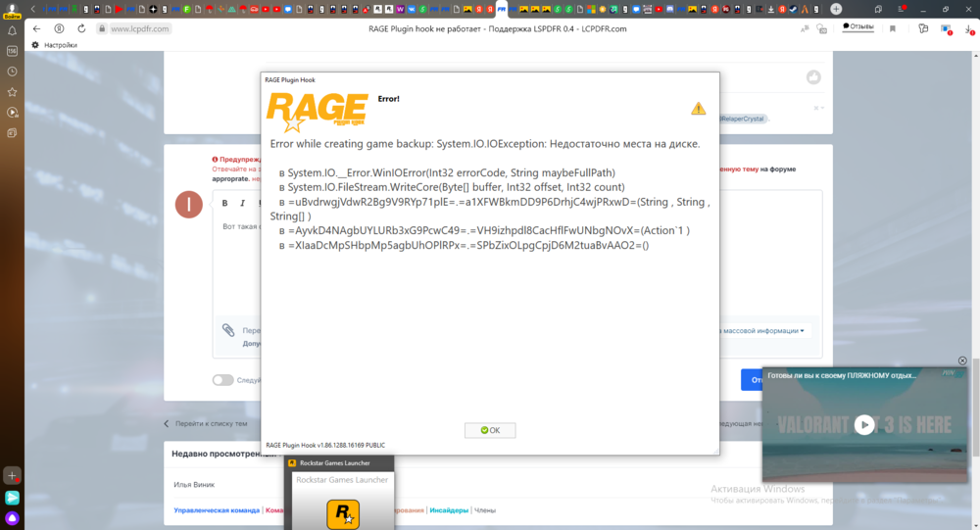
Task: Toggle italic formatting in reply editor
Action: pyautogui.click(x=242, y=203)
